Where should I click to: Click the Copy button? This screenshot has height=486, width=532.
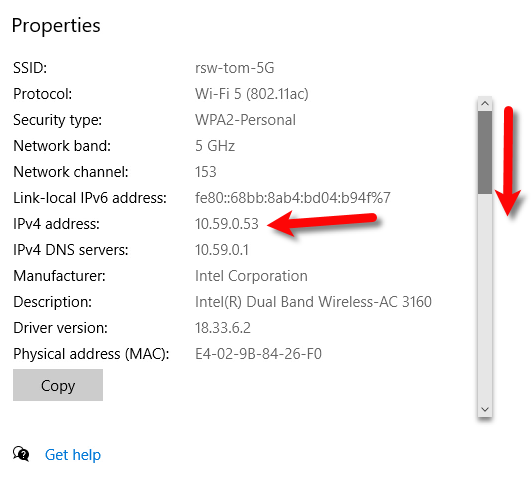point(58,385)
